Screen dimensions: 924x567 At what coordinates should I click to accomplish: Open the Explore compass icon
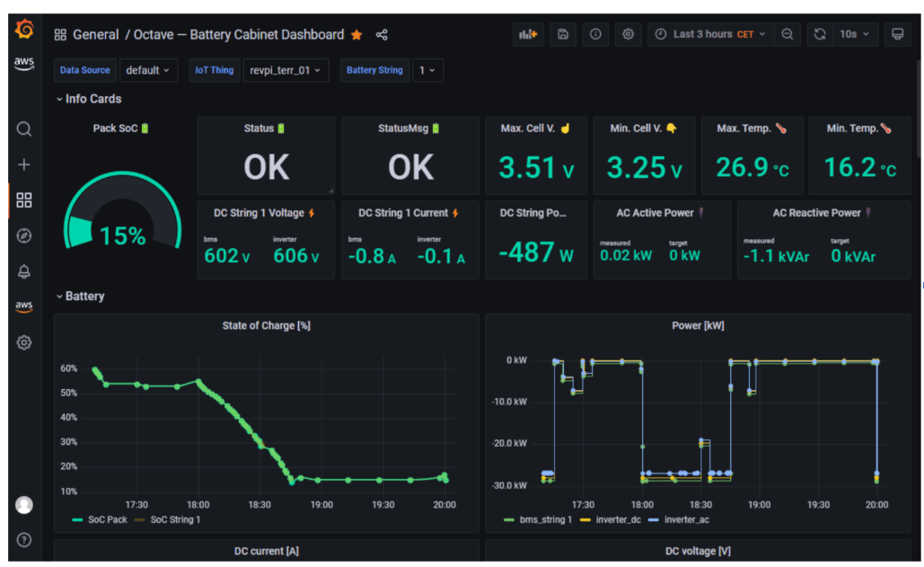click(x=24, y=235)
